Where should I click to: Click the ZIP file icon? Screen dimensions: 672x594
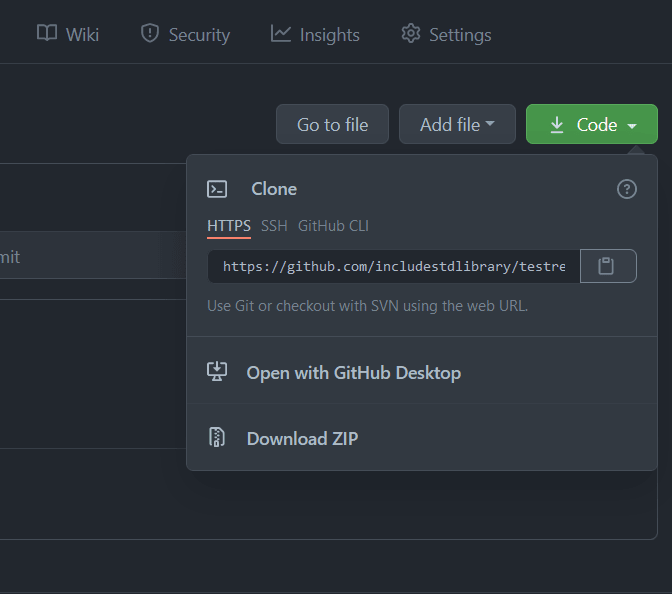coord(217,437)
